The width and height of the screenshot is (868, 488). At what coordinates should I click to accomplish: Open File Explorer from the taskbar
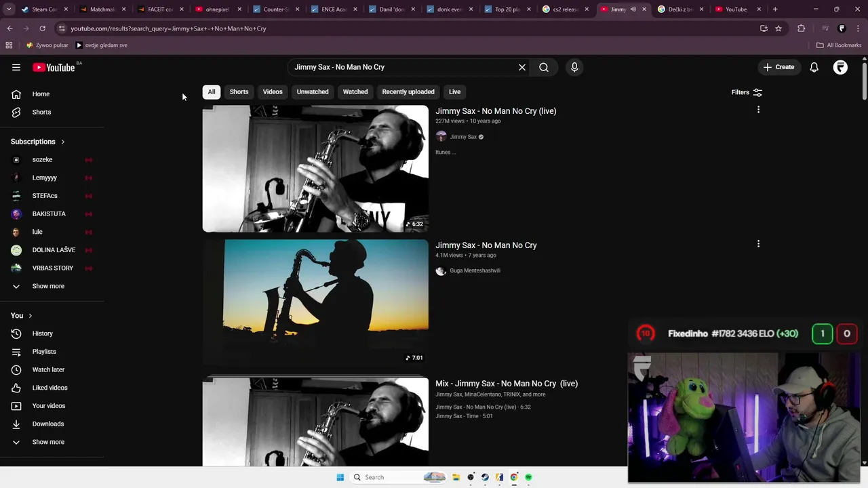(456, 477)
